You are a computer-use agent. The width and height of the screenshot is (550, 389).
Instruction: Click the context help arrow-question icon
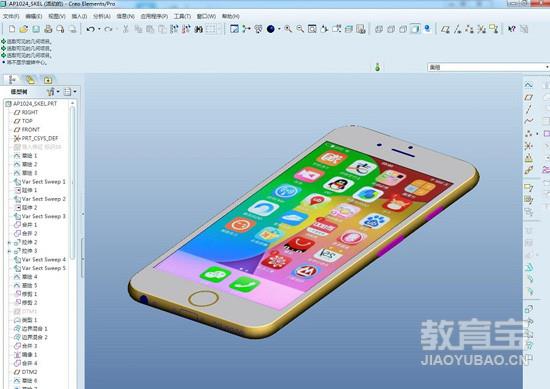(511, 29)
